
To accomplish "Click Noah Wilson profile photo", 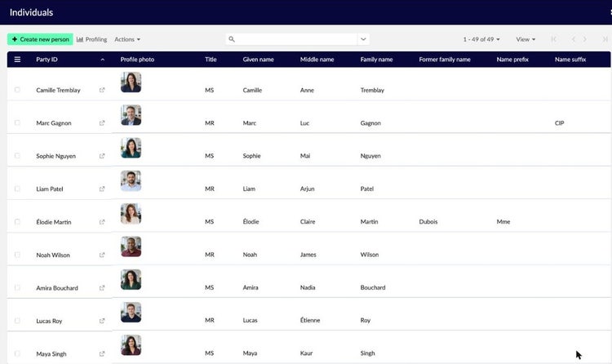I will coord(131,246).
